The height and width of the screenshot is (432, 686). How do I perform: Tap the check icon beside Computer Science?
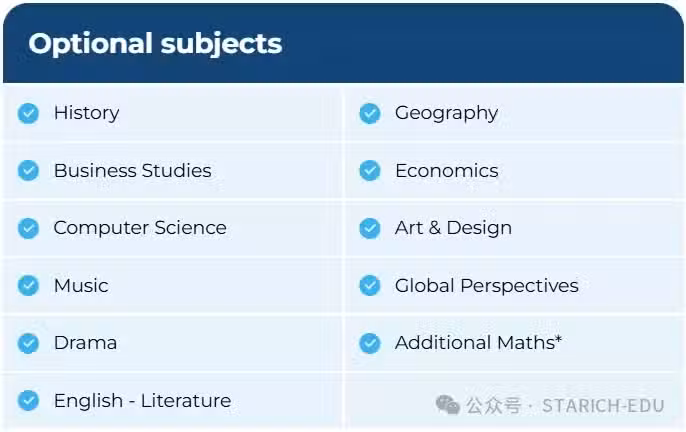point(28,228)
